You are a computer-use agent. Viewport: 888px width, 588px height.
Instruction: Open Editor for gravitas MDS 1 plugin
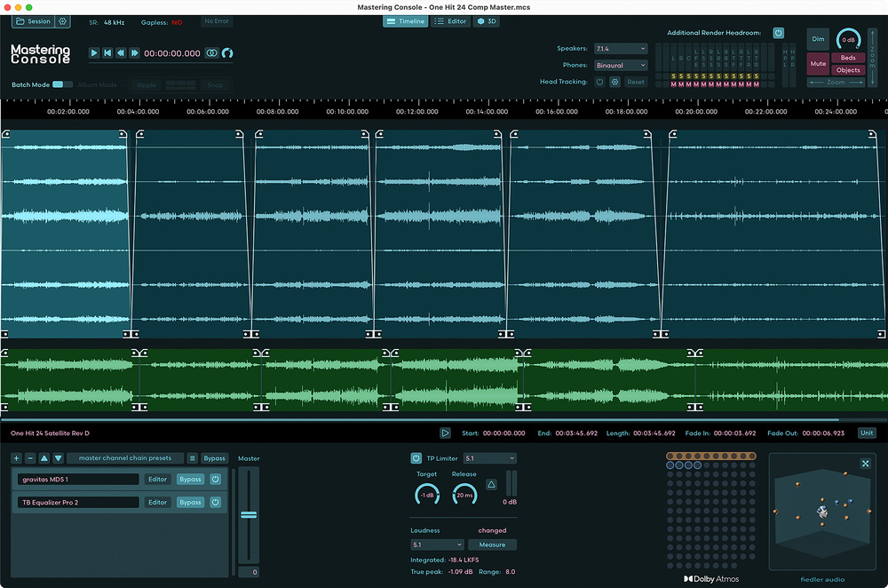tap(157, 479)
